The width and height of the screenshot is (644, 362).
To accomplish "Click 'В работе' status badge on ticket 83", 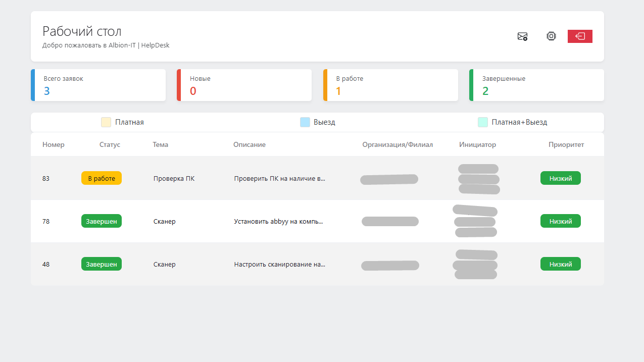I will click(102, 178).
